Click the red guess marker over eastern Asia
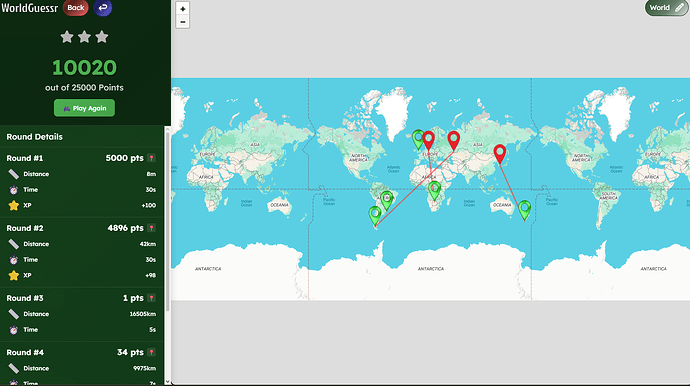 (499, 154)
